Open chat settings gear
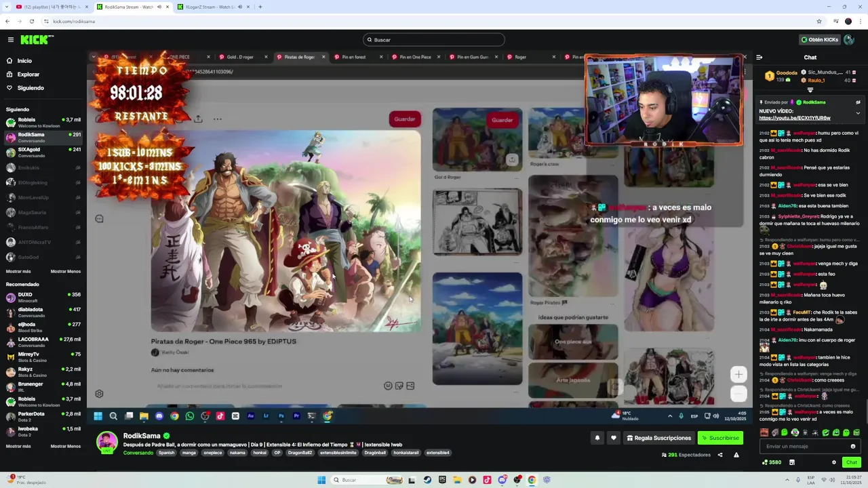The width and height of the screenshot is (868, 488). point(834,462)
